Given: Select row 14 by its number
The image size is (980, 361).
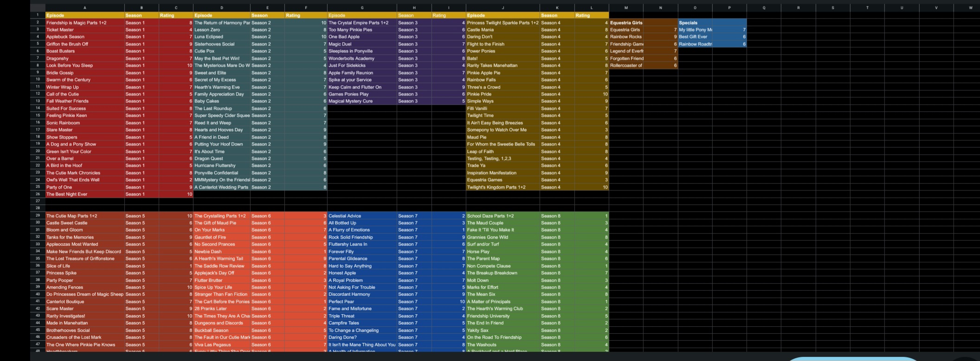Looking at the screenshot, I should point(38,108).
